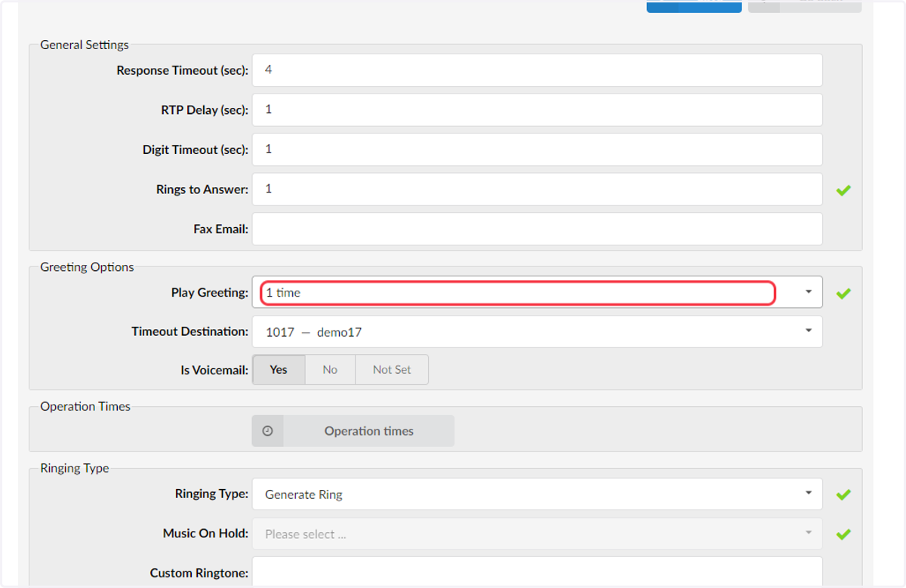The width and height of the screenshot is (906, 588).
Task: Click the RTP Delay input field
Action: point(537,109)
